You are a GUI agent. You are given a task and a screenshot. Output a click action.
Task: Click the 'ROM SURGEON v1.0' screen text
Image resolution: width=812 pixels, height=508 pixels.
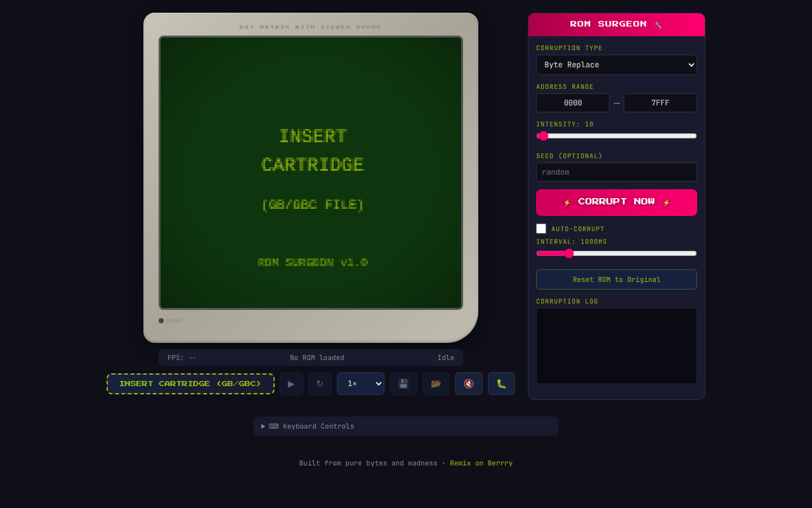click(313, 262)
